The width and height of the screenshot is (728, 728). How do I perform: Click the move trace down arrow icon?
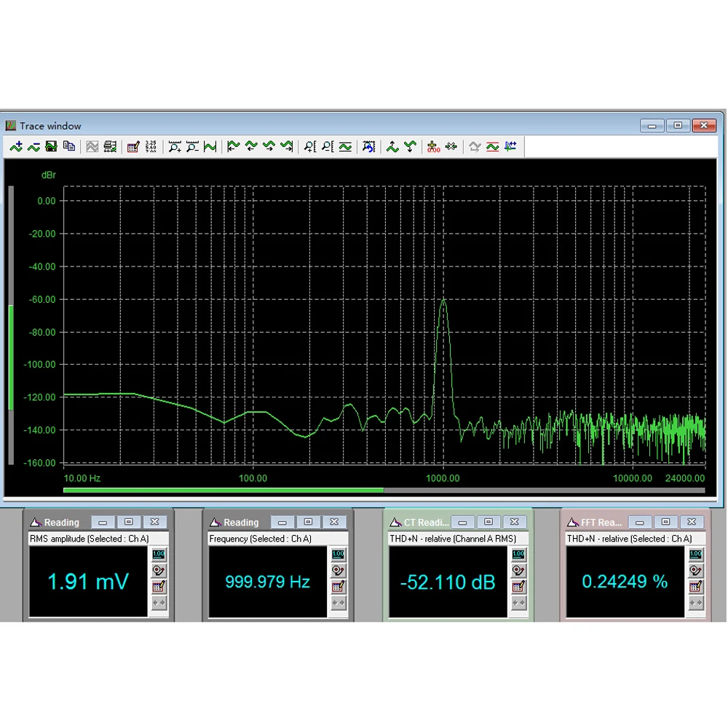[x=410, y=147]
